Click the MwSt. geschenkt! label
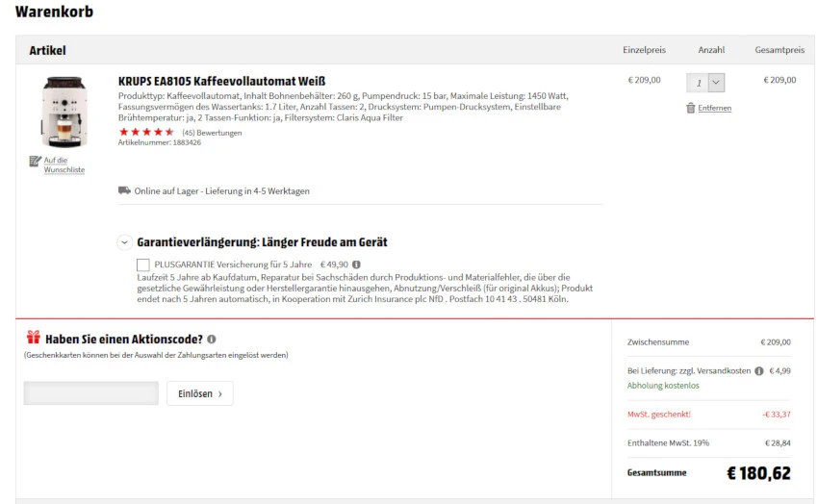The height and width of the screenshot is (504, 818). (x=659, y=415)
